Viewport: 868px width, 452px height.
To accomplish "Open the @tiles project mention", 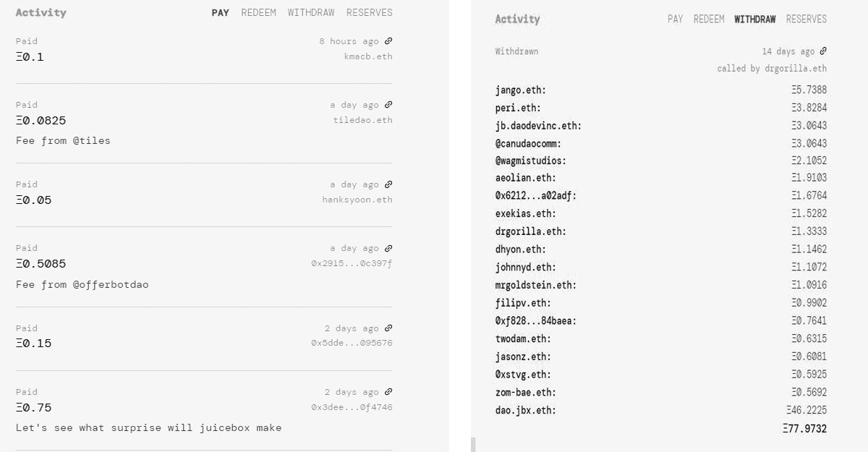I will tap(91, 140).
